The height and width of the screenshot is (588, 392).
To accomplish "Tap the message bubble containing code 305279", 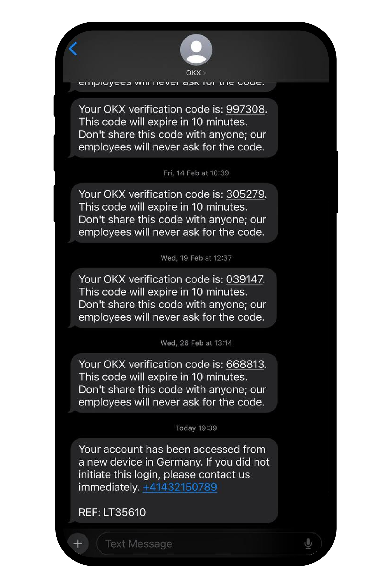I will [174, 213].
